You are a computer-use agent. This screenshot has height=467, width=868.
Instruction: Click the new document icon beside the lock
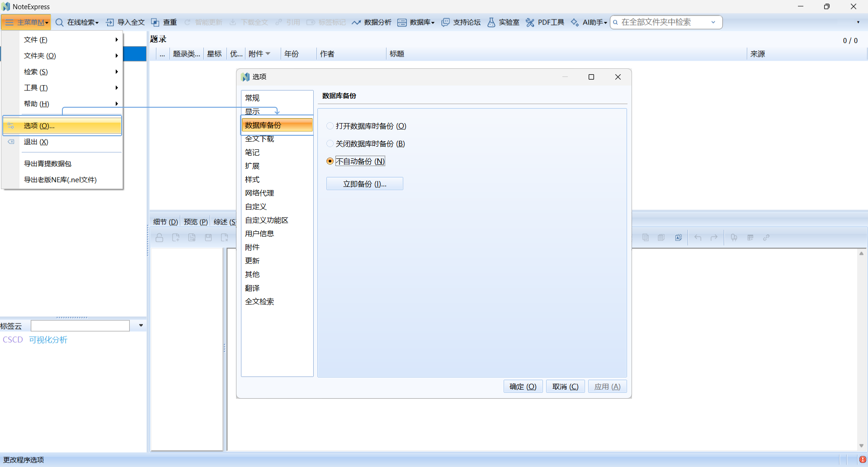[x=176, y=238]
